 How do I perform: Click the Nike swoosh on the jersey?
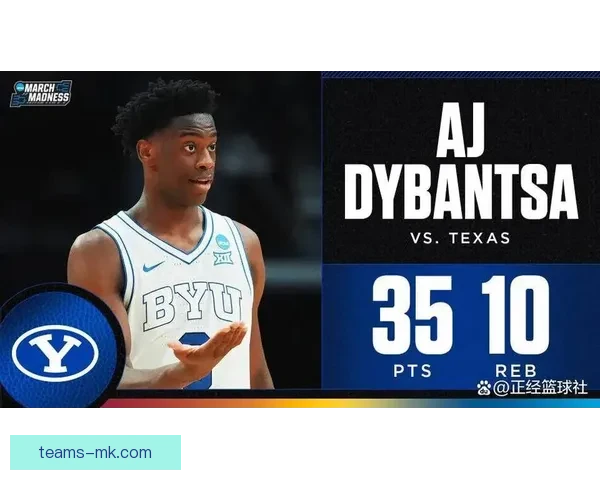click(153, 267)
